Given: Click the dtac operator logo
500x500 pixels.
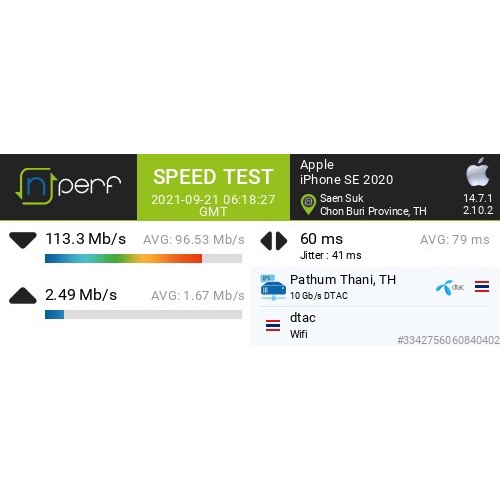Looking at the screenshot, I should [x=450, y=286].
